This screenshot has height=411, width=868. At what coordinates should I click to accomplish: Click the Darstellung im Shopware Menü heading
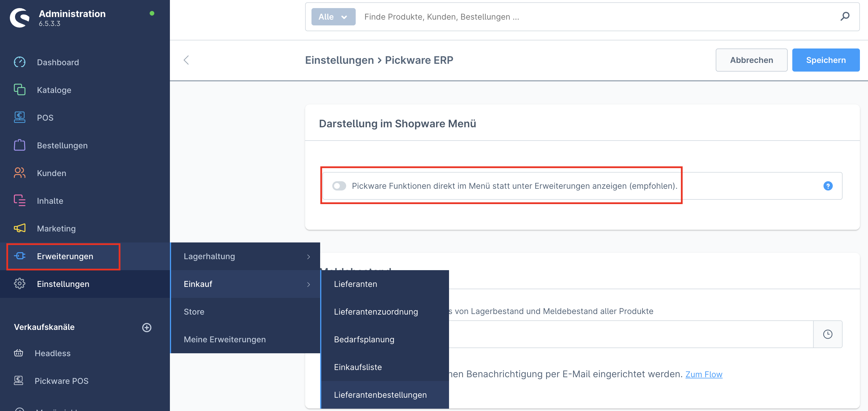tap(397, 124)
